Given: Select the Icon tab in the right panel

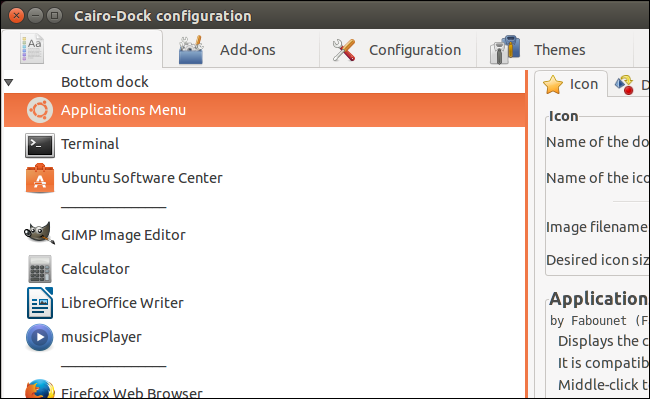Looking at the screenshot, I should pyautogui.click(x=571, y=84).
